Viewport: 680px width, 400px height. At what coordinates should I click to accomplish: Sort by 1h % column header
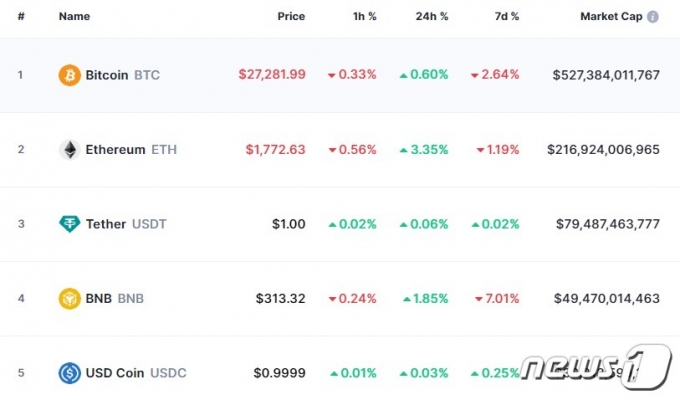(364, 16)
